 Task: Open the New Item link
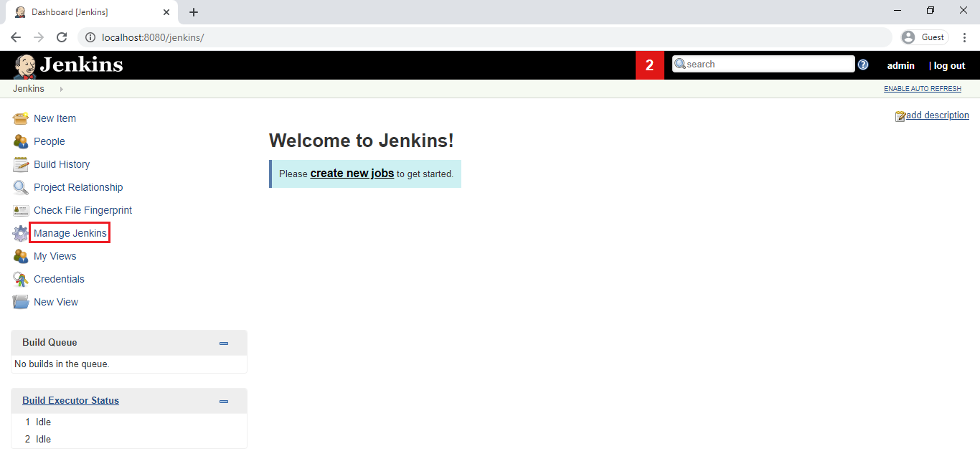pyautogui.click(x=55, y=118)
